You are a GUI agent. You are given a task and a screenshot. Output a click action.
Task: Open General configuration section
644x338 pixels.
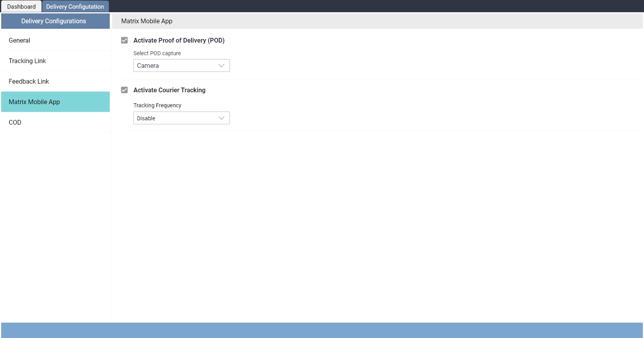point(55,40)
